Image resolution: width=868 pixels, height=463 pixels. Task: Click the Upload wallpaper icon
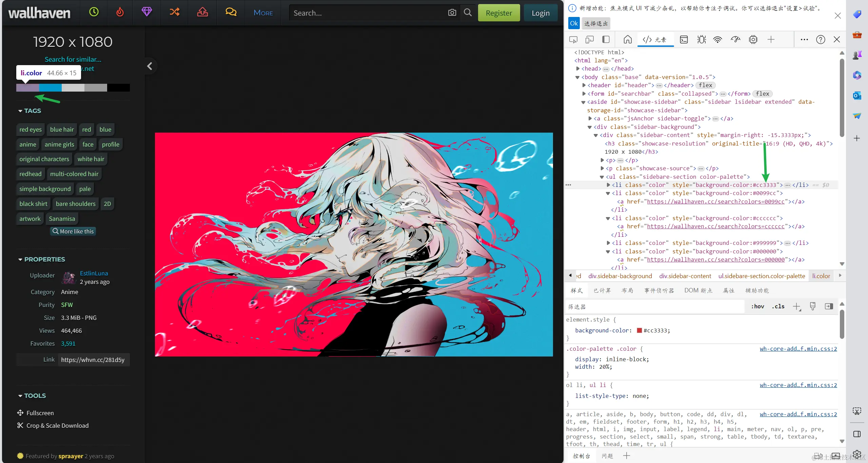coord(202,13)
